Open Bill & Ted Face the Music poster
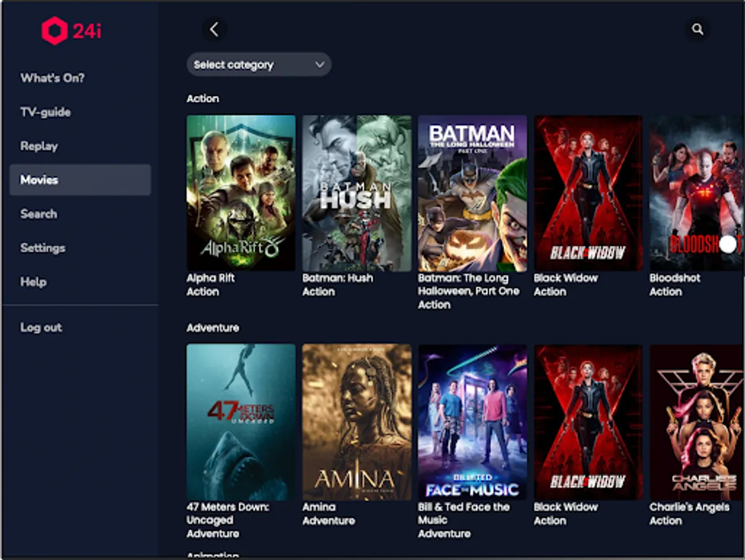The image size is (745, 560). point(472,422)
